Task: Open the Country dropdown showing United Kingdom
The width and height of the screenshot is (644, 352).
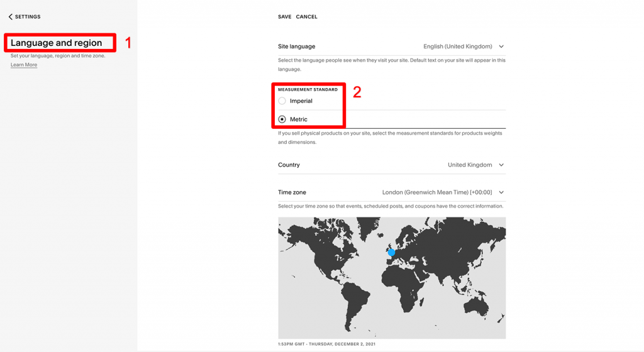Action: coord(392,165)
